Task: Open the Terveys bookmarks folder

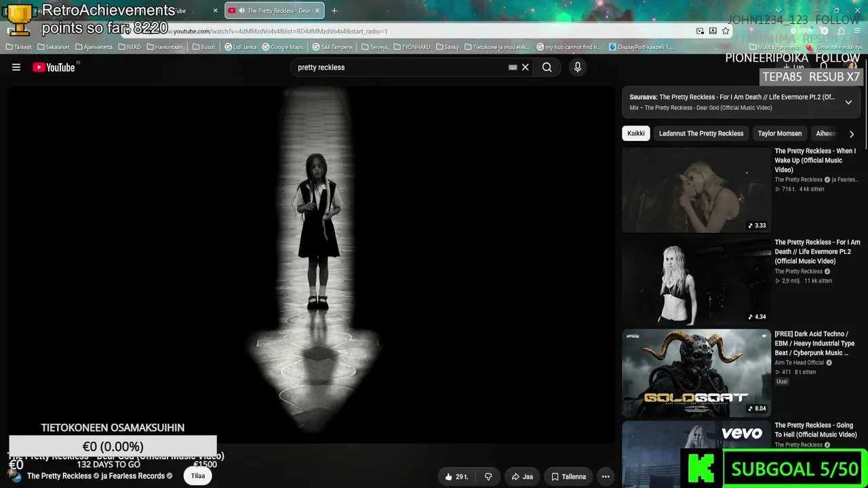Action: tap(375, 47)
